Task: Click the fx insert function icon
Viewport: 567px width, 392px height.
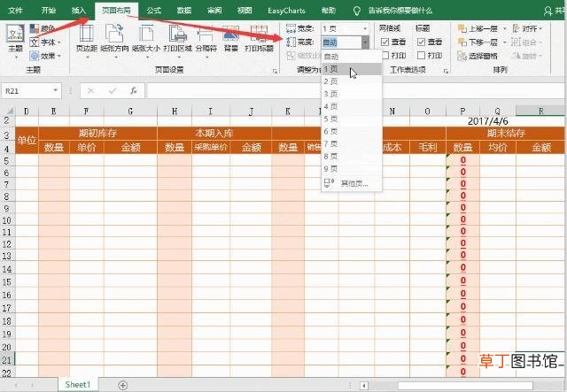Action: tap(134, 91)
